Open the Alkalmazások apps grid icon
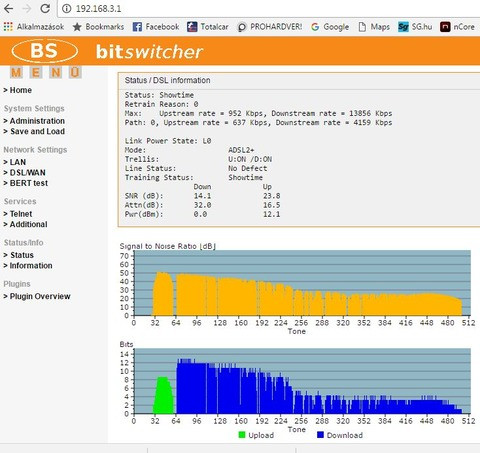Image resolution: width=480 pixels, height=453 pixels. point(8,27)
